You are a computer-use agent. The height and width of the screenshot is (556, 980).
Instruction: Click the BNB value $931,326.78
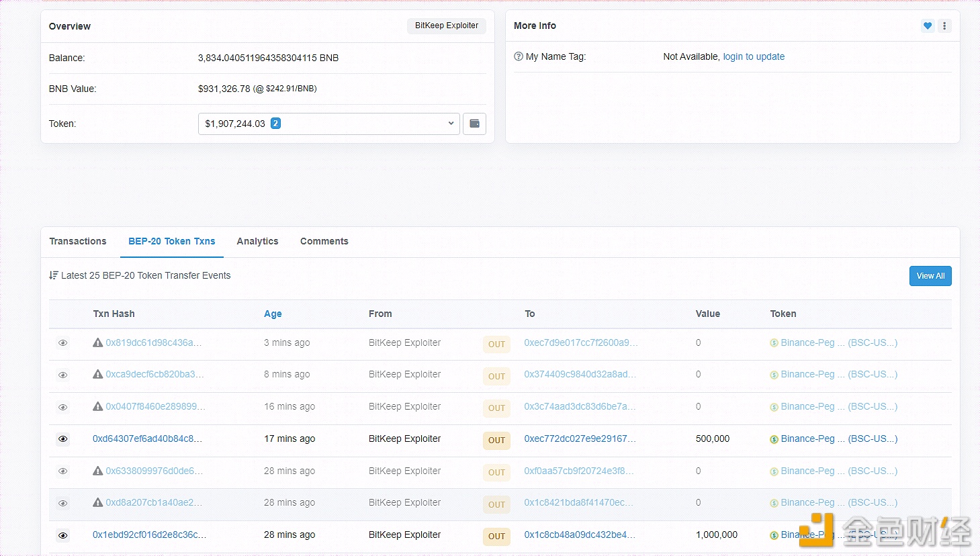point(224,89)
